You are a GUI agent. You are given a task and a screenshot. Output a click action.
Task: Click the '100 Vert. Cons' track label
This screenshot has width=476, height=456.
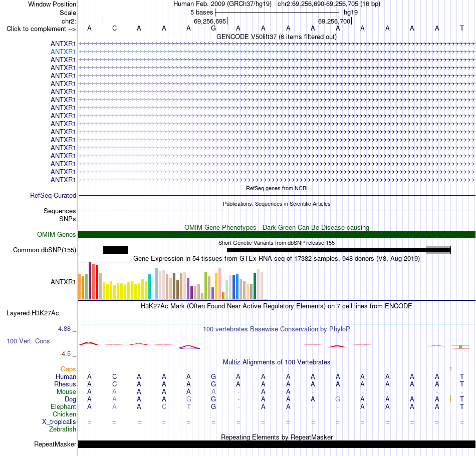28,341
